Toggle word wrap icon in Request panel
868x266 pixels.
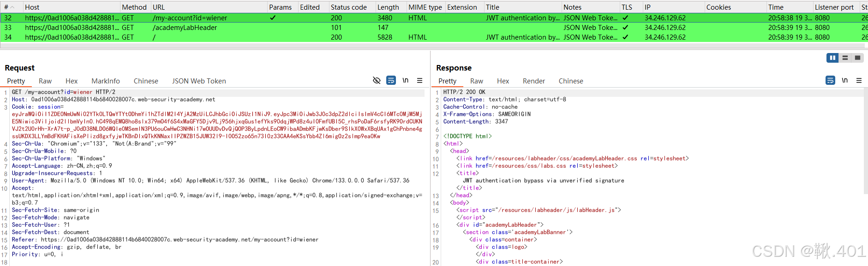[x=391, y=80]
